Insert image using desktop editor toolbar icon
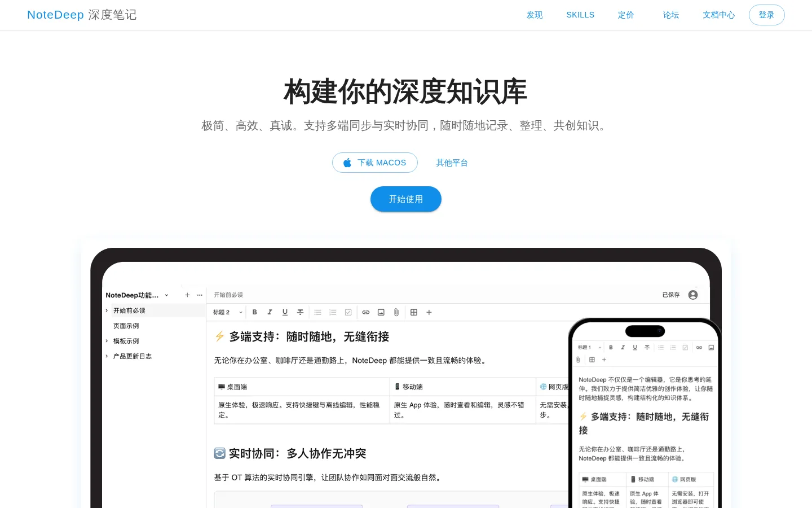The height and width of the screenshot is (508, 812). (x=381, y=312)
